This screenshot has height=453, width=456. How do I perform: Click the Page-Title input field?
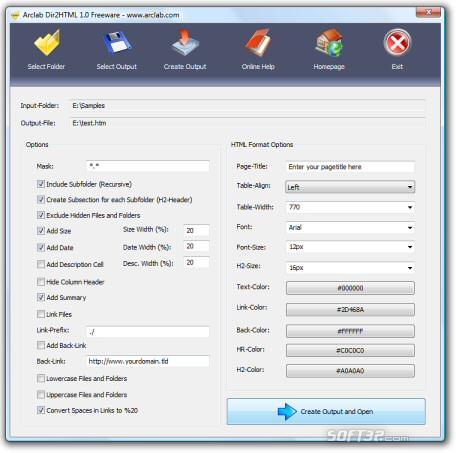pyautogui.click(x=350, y=167)
